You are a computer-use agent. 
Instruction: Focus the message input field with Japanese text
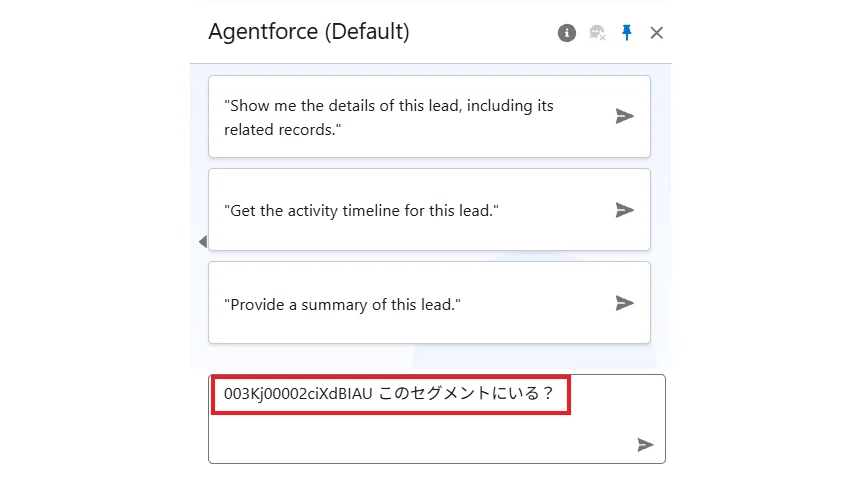click(436, 419)
